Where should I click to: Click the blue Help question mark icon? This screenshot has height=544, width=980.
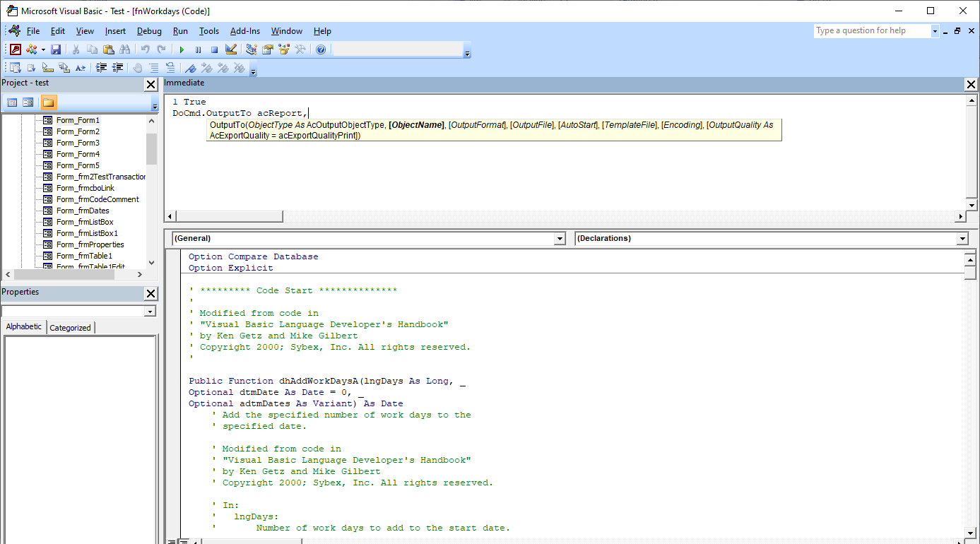[321, 49]
